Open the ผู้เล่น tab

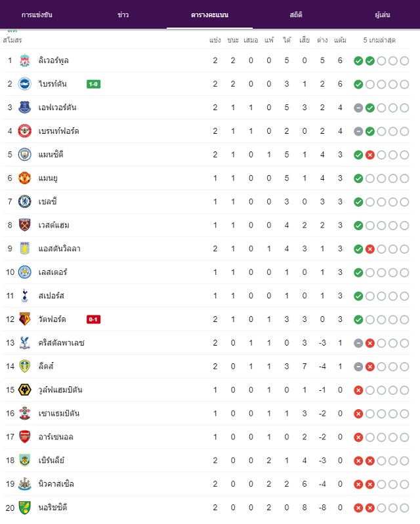tap(383, 14)
